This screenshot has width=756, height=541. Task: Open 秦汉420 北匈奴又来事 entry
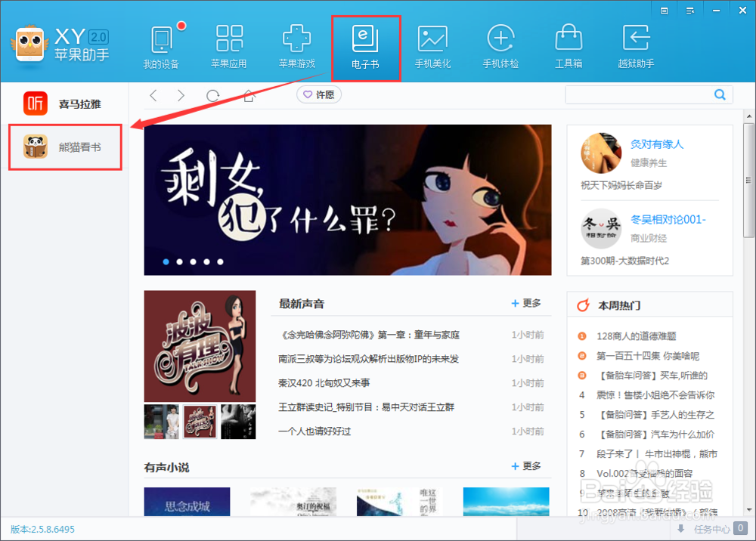pyautogui.click(x=324, y=383)
